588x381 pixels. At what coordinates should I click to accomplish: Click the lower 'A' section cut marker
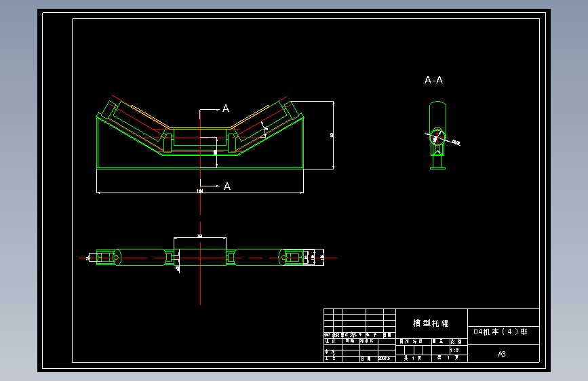pos(227,186)
